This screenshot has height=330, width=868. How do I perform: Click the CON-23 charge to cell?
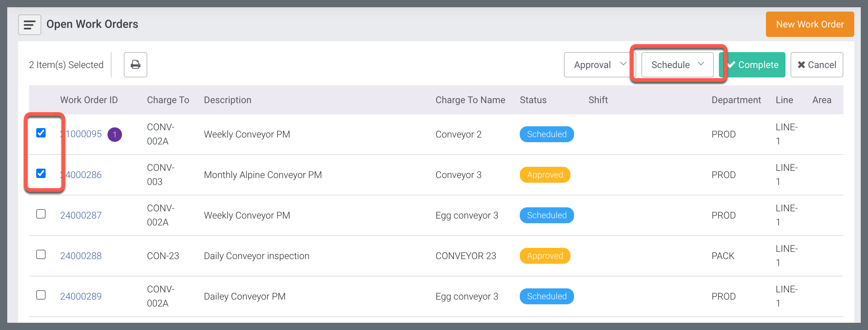(163, 256)
